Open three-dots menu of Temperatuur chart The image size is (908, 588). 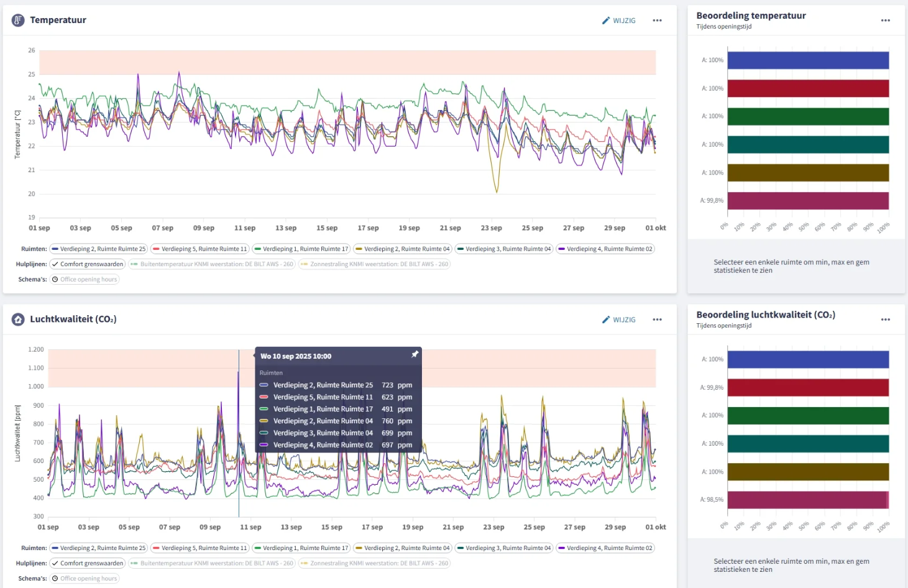tap(657, 21)
